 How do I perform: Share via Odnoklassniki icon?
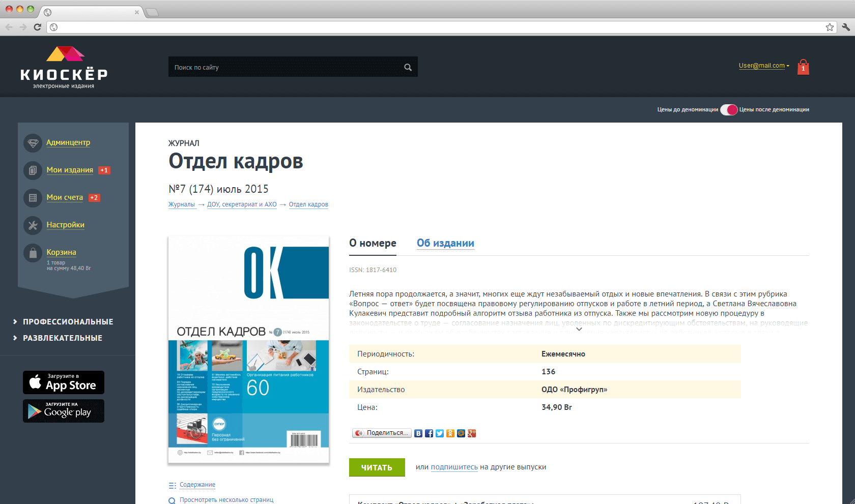coord(450,433)
